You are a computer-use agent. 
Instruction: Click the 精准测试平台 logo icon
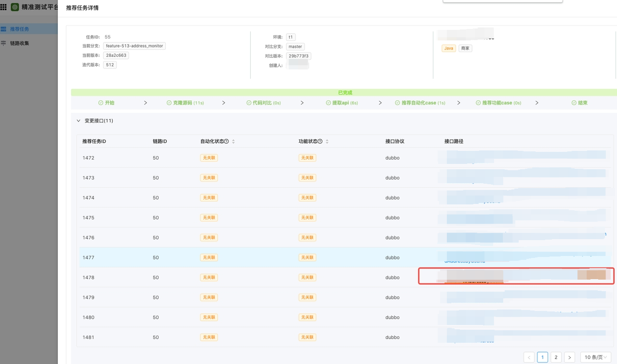point(15,7)
